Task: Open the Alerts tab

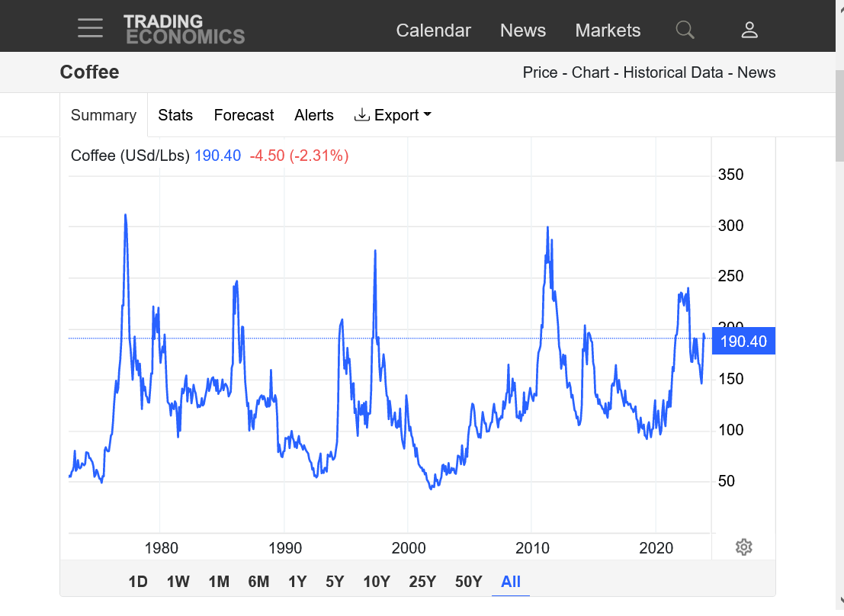Action: 314,115
